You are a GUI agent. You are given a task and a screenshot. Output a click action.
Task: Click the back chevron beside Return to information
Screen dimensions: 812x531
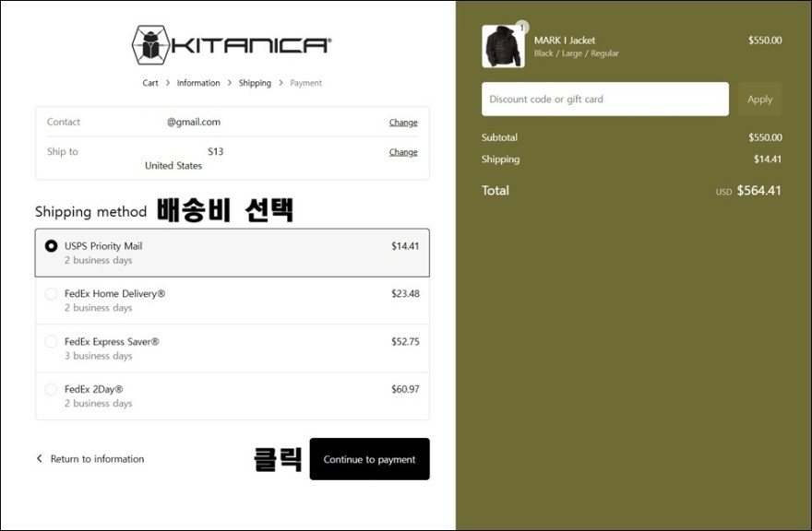pyautogui.click(x=40, y=458)
